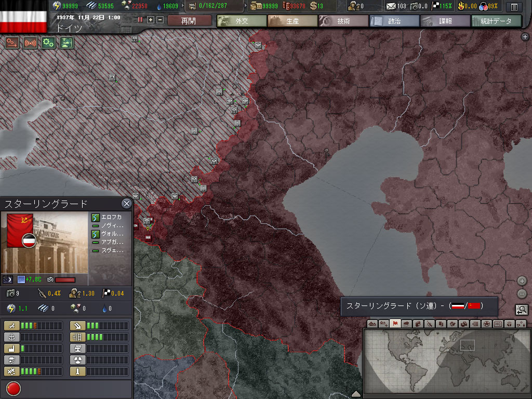Click the province manpower 1.30 value
This screenshot has height=399, width=532.
[x=88, y=294]
